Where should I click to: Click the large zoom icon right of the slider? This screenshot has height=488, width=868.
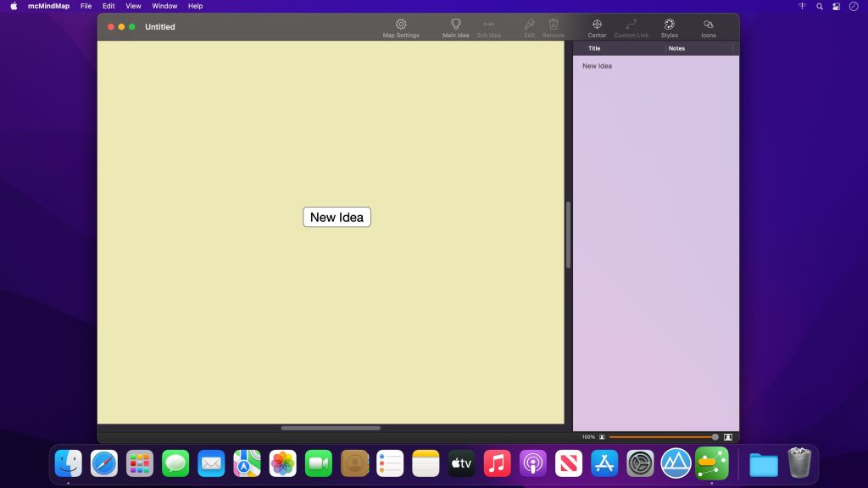pyautogui.click(x=729, y=436)
